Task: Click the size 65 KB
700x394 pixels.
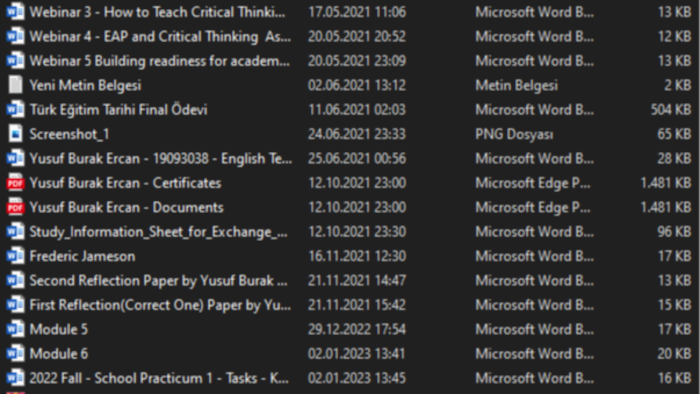Action: 674,134
